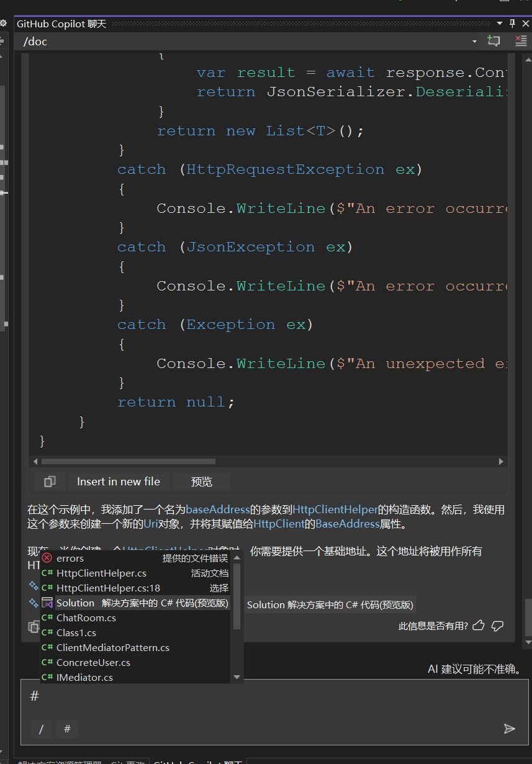Pick ConcreteUser.cs from the reference list

135,663
